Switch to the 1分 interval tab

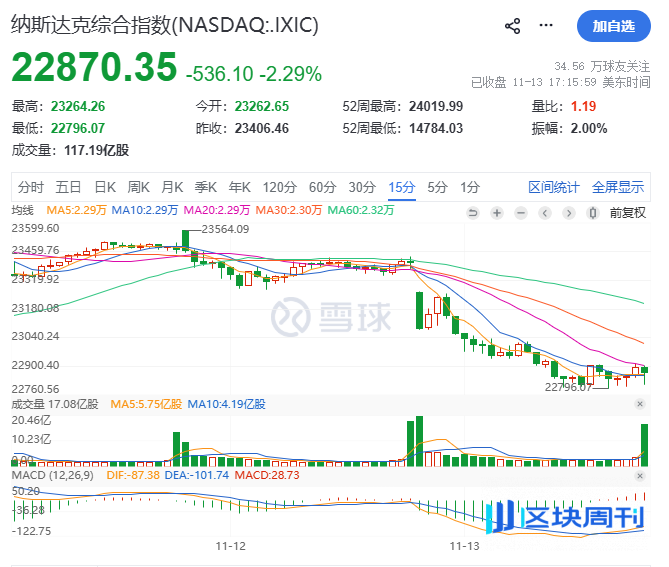tap(470, 187)
